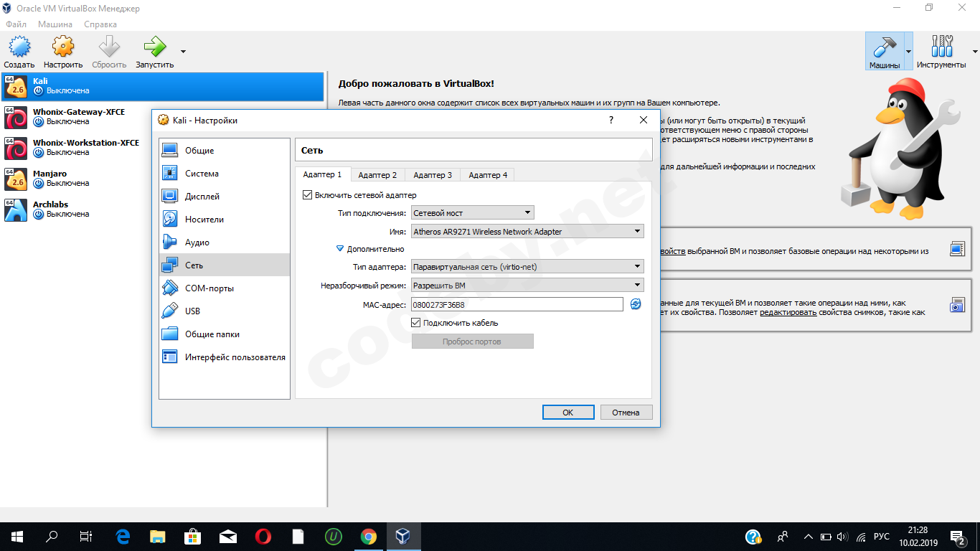This screenshot has width=980, height=551.
Task: Open Windows search from the taskbar
Action: tap(52, 537)
